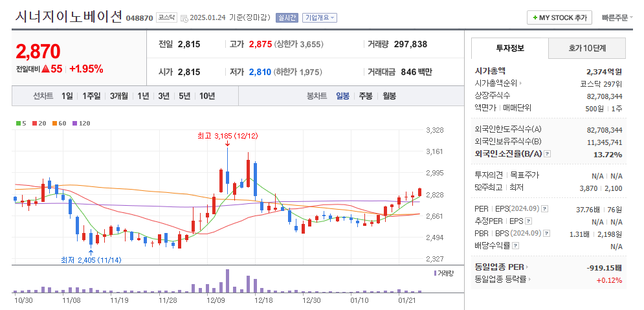644x310 pixels.
Task: Click the help icon beside 외국인소진율(B/A)
Action: coord(548,154)
